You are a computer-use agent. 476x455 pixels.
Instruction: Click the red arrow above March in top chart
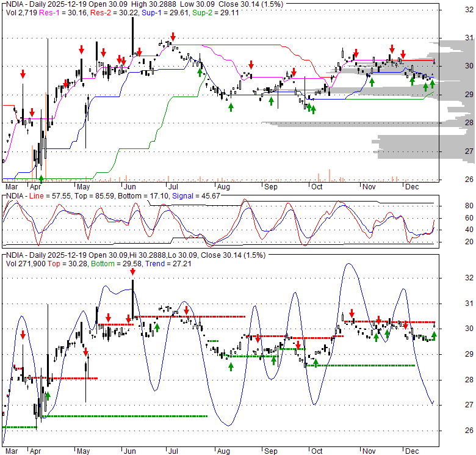click(23, 74)
